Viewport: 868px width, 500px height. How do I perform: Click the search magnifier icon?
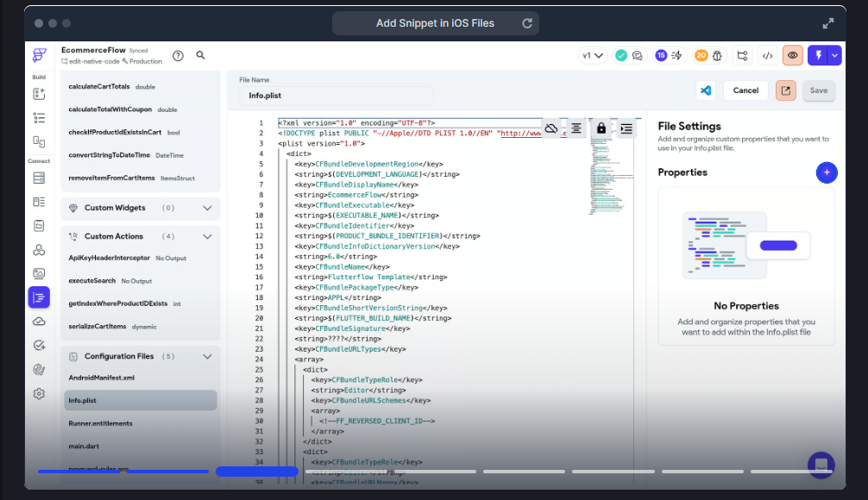coord(200,55)
